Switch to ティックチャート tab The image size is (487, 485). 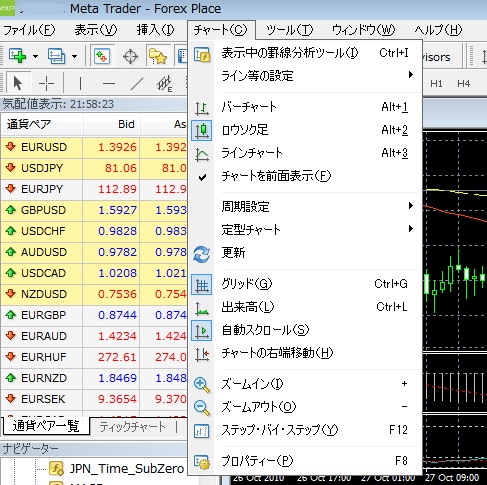(x=132, y=427)
